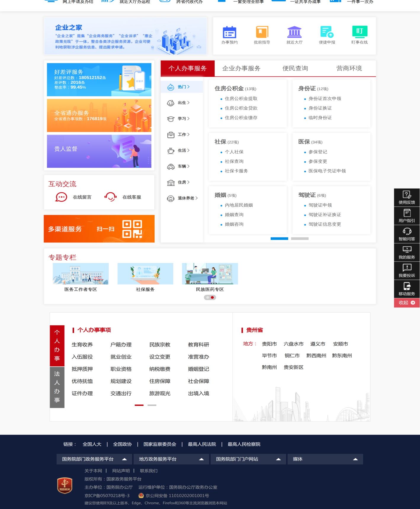Select the grey page indicator under 个人办事事项

(x=152, y=405)
